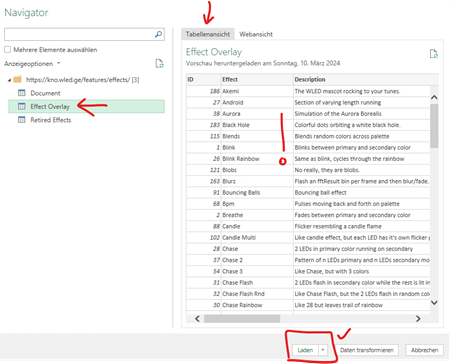Screen dimensions: 449x364
Task: Click the Document table icon
Action: click(x=22, y=93)
